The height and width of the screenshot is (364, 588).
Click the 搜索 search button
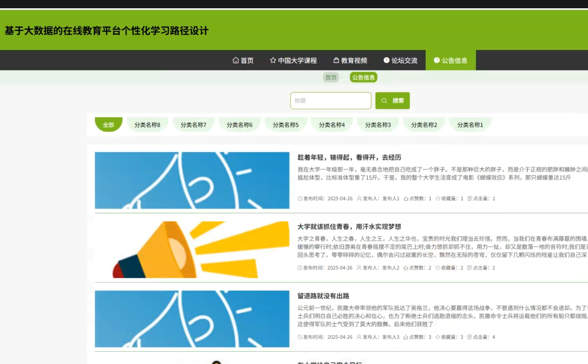tap(393, 101)
